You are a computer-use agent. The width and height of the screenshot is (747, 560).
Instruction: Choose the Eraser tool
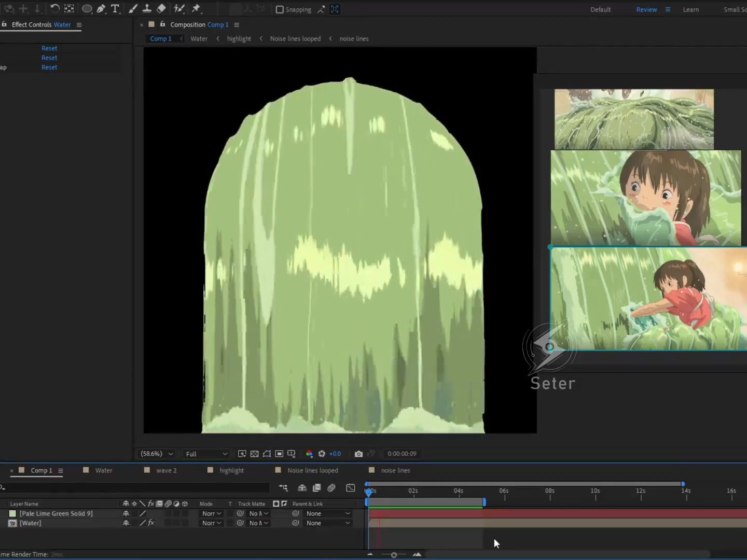point(161,9)
